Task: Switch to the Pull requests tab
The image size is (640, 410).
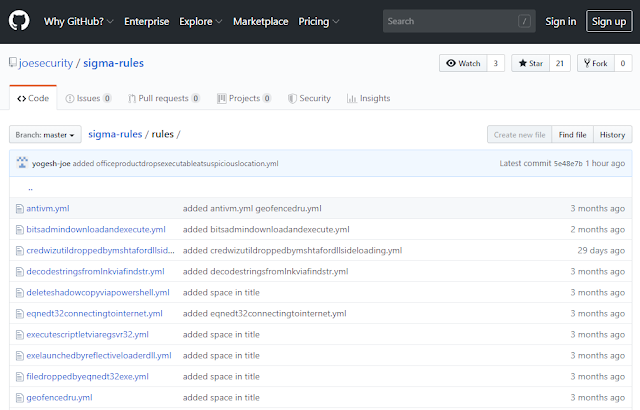Action: (164, 98)
